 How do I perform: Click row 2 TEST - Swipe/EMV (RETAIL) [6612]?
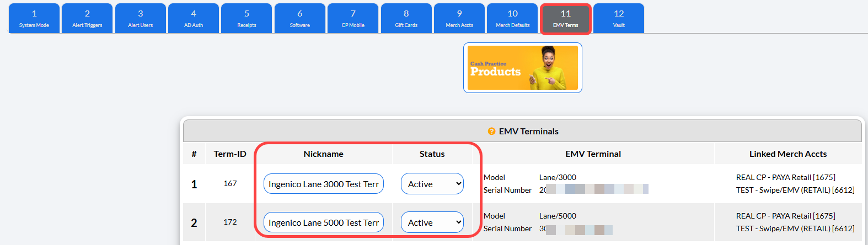pos(795,228)
